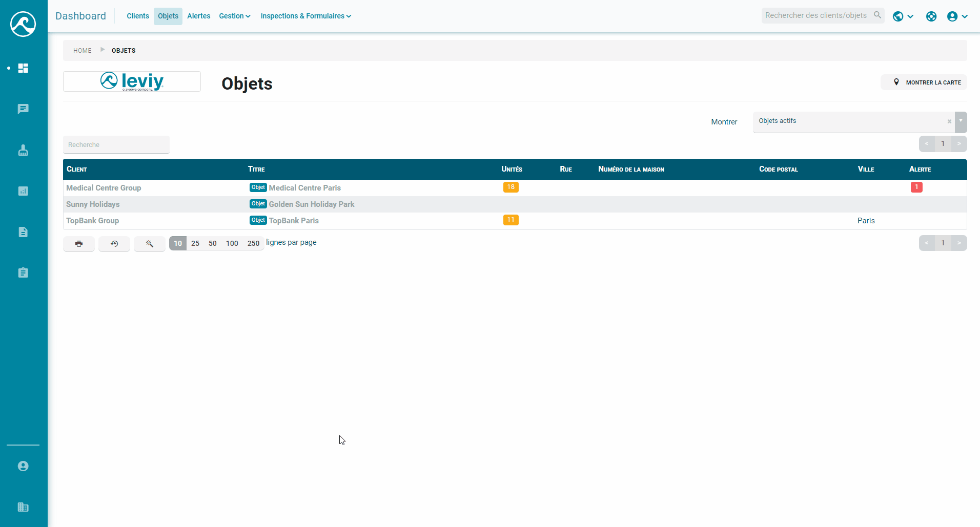Click the red alert badge showing 1
Screen dimensions: 980x527
click(x=916, y=187)
